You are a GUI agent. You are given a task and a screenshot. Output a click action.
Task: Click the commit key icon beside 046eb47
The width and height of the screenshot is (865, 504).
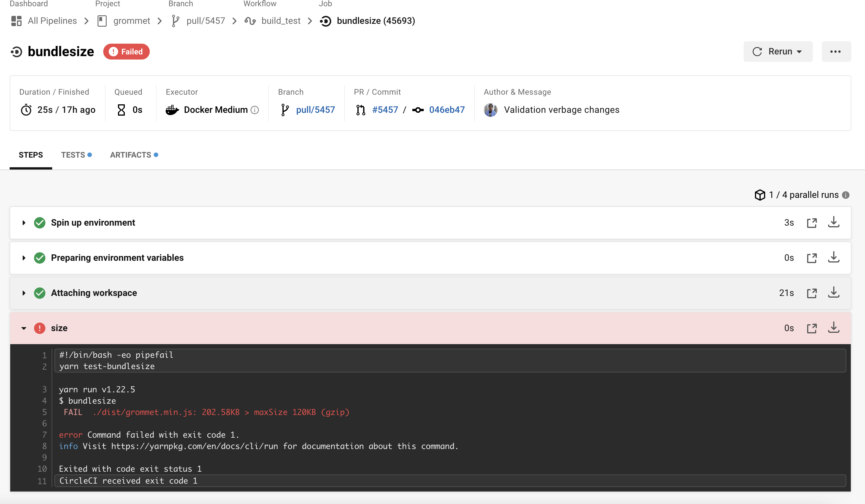point(417,110)
